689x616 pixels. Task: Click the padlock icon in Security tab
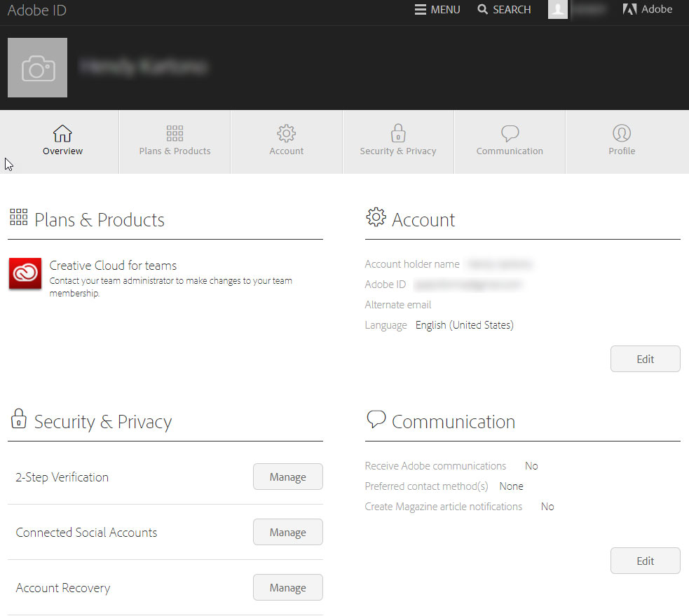[398, 132]
